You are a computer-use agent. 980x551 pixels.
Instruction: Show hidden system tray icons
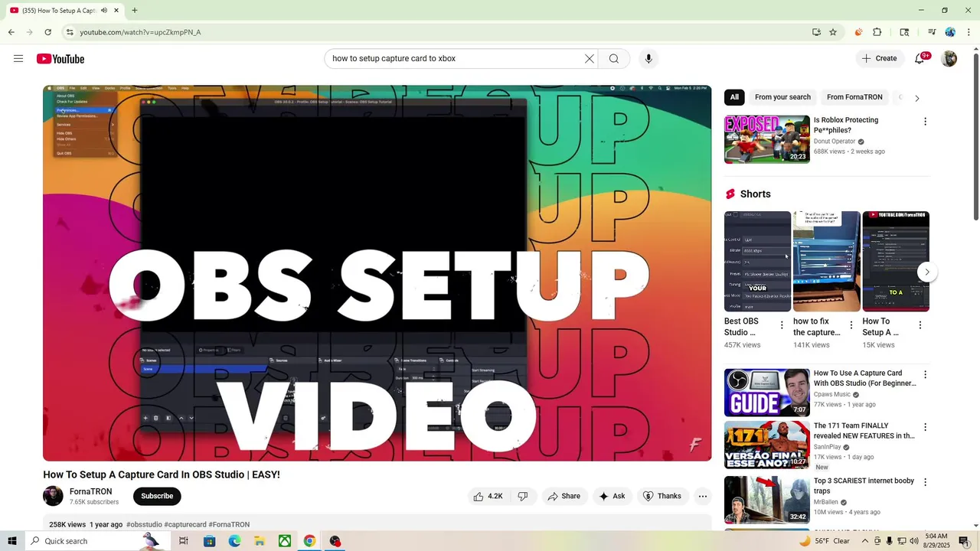[865, 541]
